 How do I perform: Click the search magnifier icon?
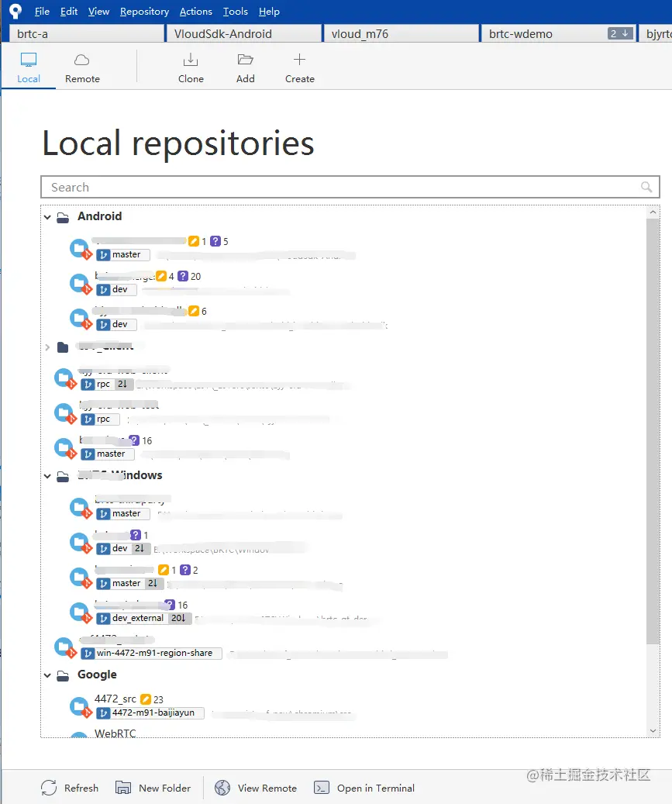coord(646,187)
